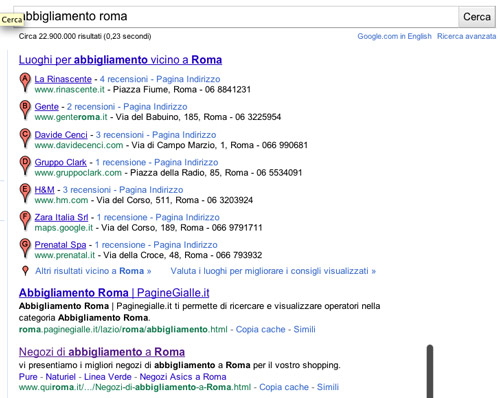The image size is (500, 398).
Task: Open Simili for PagineGialle result
Action: tap(304, 329)
